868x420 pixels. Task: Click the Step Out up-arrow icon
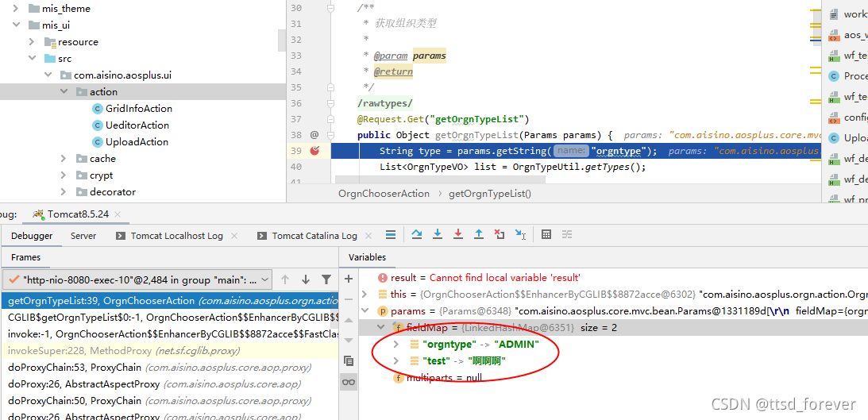pyautogui.click(x=479, y=235)
